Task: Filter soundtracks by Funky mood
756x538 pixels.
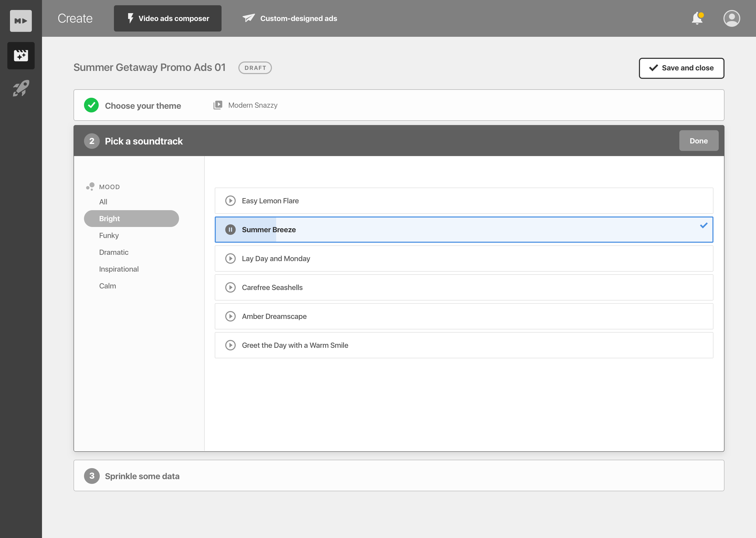Action: (x=109, y=235)
